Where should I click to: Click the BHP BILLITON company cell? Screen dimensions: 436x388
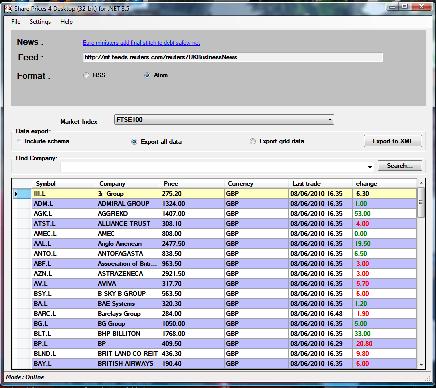point(128,334)
